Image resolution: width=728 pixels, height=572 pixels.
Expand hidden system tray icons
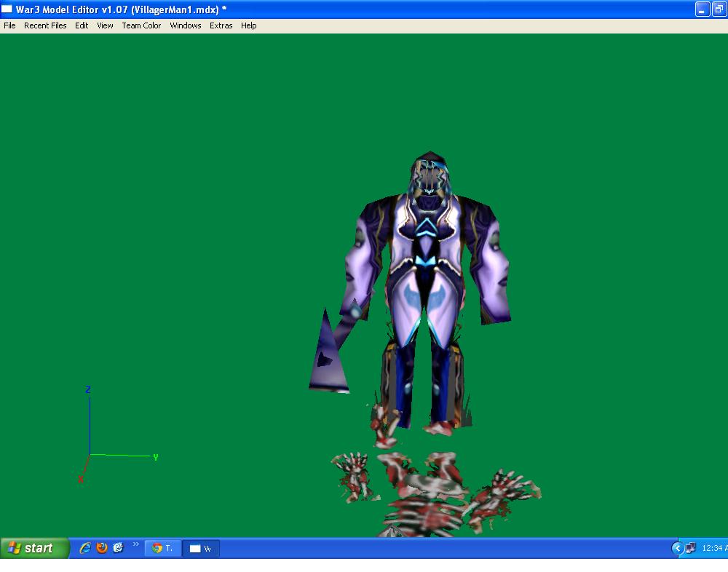click(x=677, y=548)
